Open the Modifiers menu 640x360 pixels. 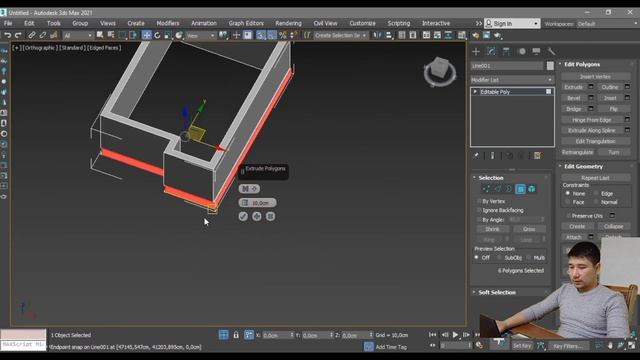point(168,23)
